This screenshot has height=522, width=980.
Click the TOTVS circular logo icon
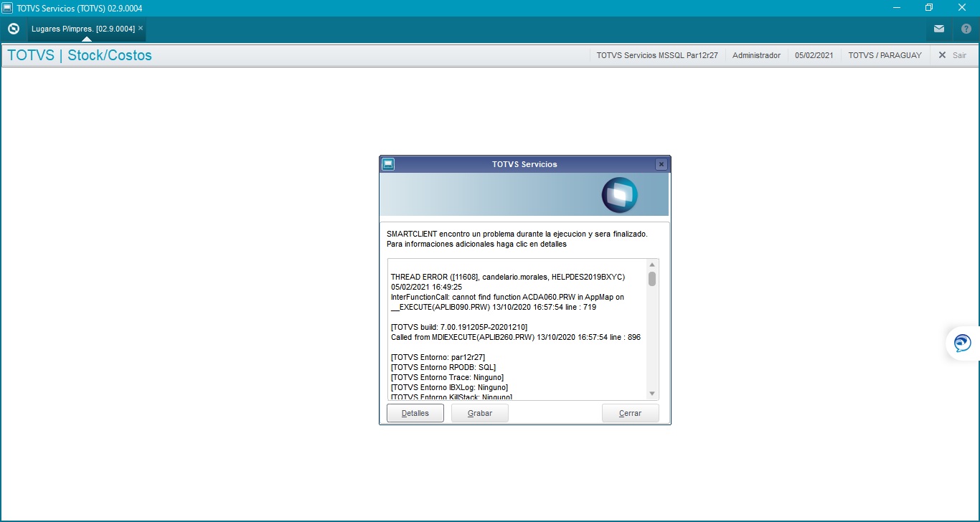[x=13, y=29]
